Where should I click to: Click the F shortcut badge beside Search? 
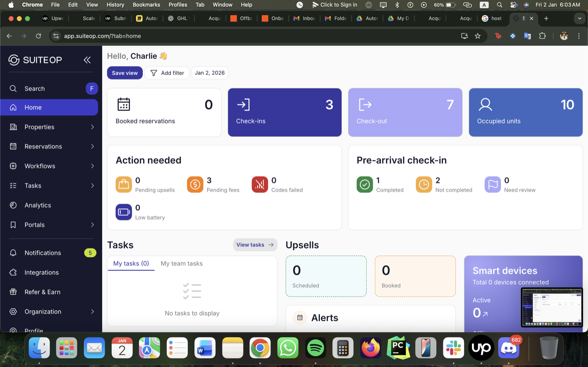(x=92, y=89)
